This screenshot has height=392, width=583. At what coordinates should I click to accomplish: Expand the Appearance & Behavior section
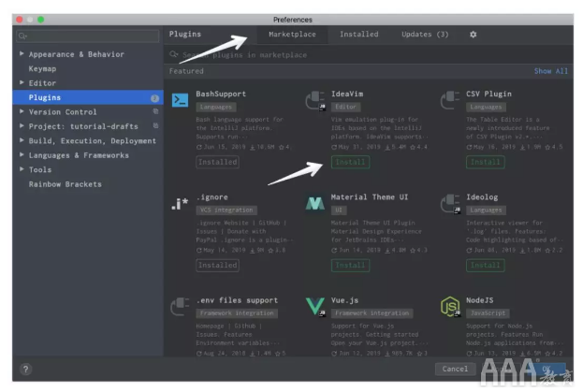pos(22,54)
